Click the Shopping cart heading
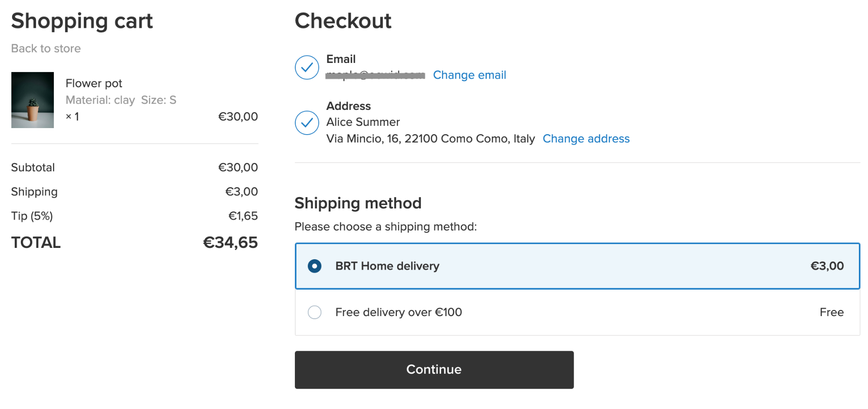 [x=82, y=21]
